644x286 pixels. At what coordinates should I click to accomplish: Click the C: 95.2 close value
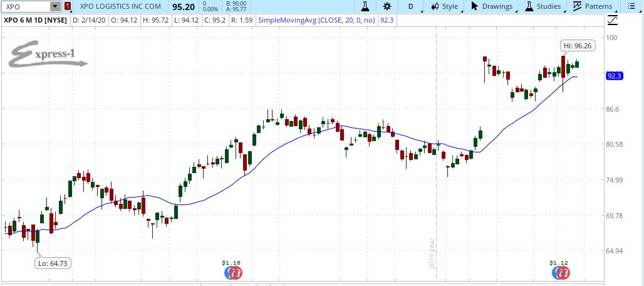pos(217,19)
